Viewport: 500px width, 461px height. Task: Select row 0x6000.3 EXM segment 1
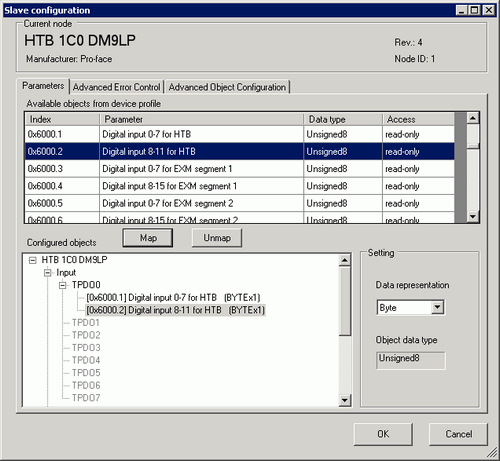click(239, 169)
